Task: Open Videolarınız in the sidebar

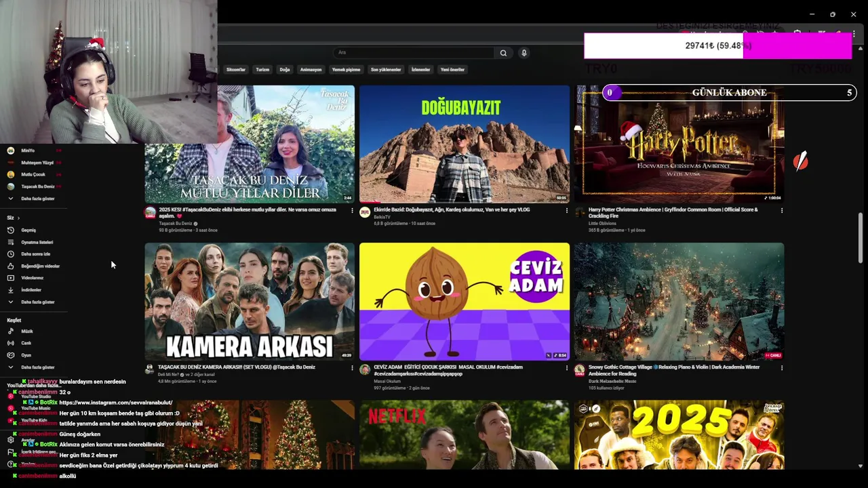Action: coord(32,278)
